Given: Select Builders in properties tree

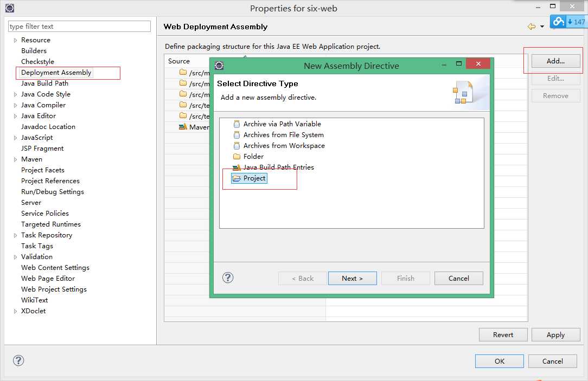Looking at the screenshot, I should 34,50.
